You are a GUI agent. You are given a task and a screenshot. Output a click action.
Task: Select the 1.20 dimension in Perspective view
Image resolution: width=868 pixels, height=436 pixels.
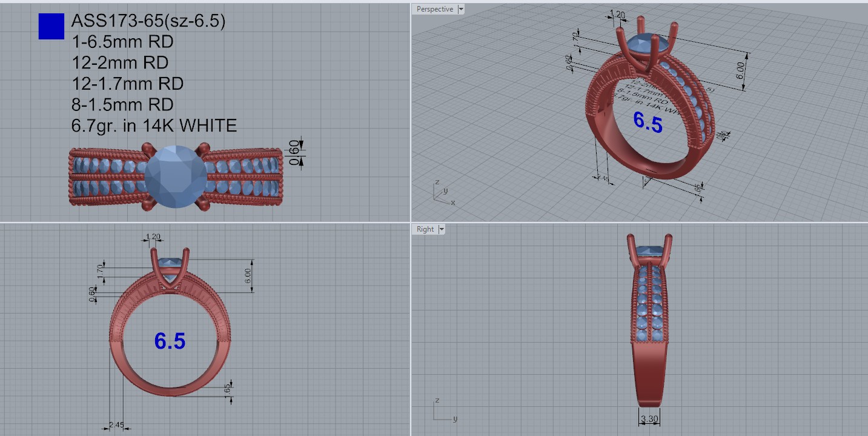(x=617, y=15)
